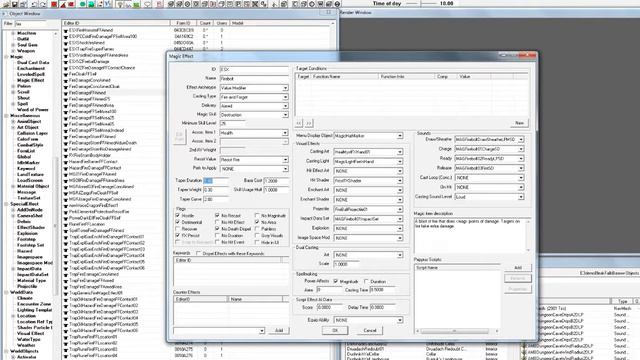Click Add beside the Counter Effects dropdown

click(x=279, y=330)
